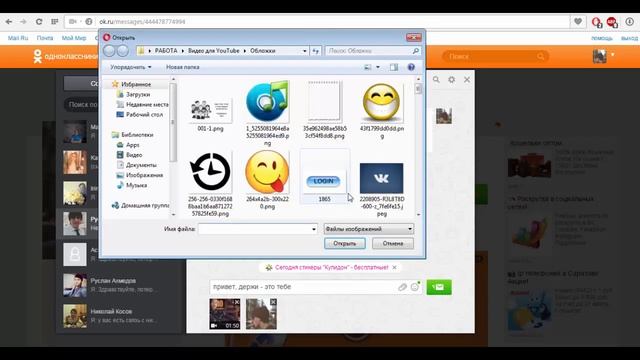Click the messages search magnifier icon
640x360 pixels.
[436, 80]
